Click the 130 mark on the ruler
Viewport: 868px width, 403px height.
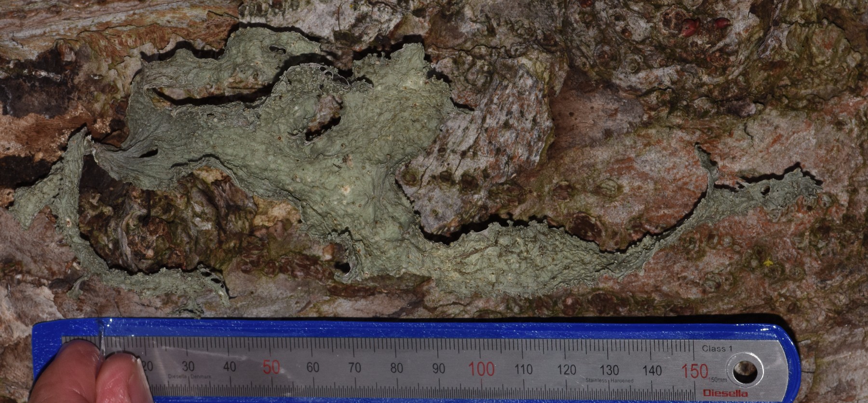(609, 371)
